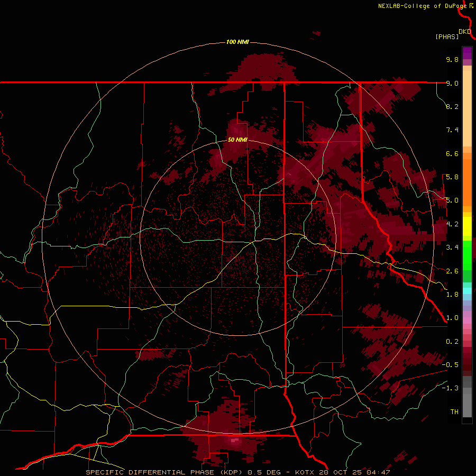This screenshot has height=476, width=476.
Task: Click the 5.8 scale value
Action: point(452,177)
